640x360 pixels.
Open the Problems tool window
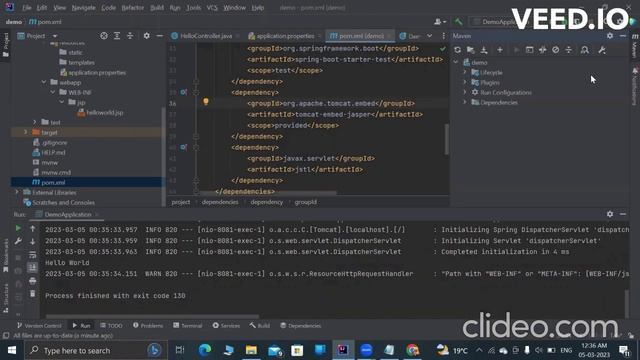148,325
